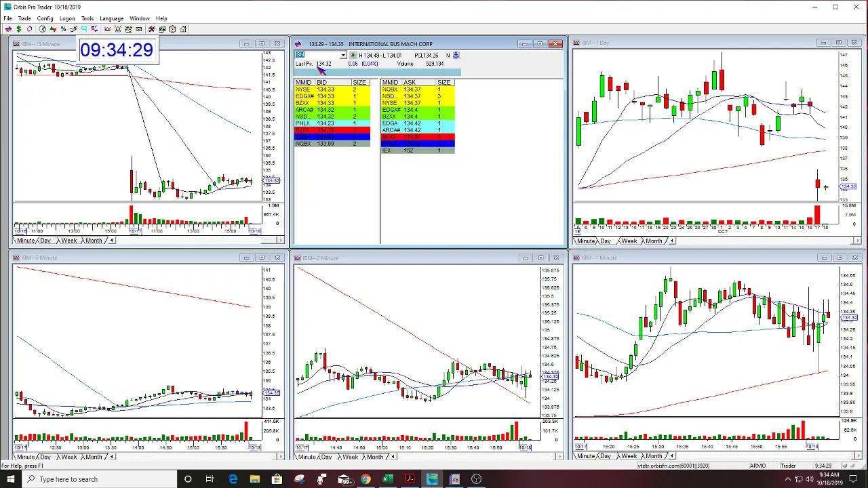Viewport: 868px width, 488px height.
Task: Click the green dollar sign toolbar icon
Action: [x=18, y=29]
